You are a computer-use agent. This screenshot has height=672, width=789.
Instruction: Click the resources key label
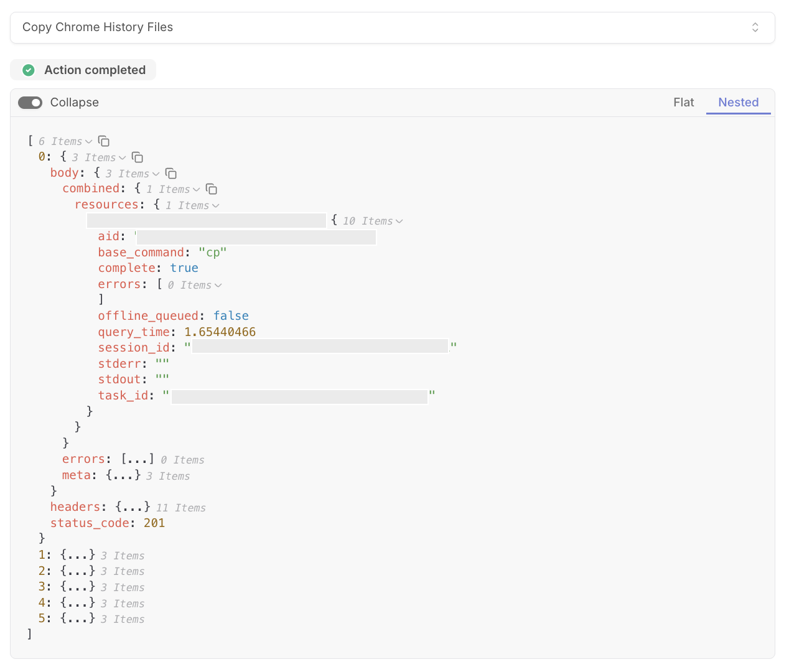click(x=108, y=205)
